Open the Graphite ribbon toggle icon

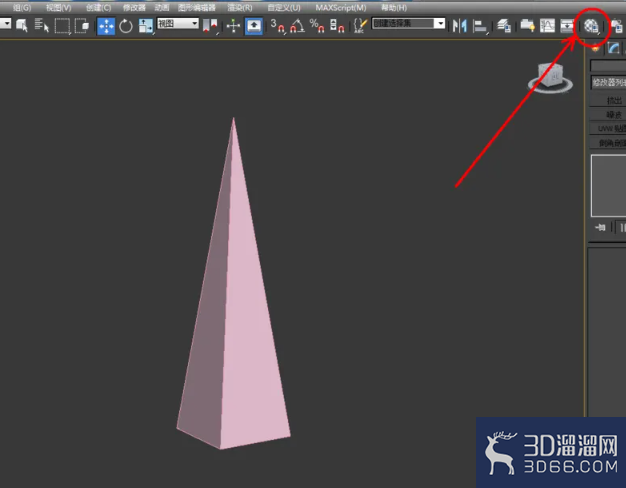click(527, 26)
